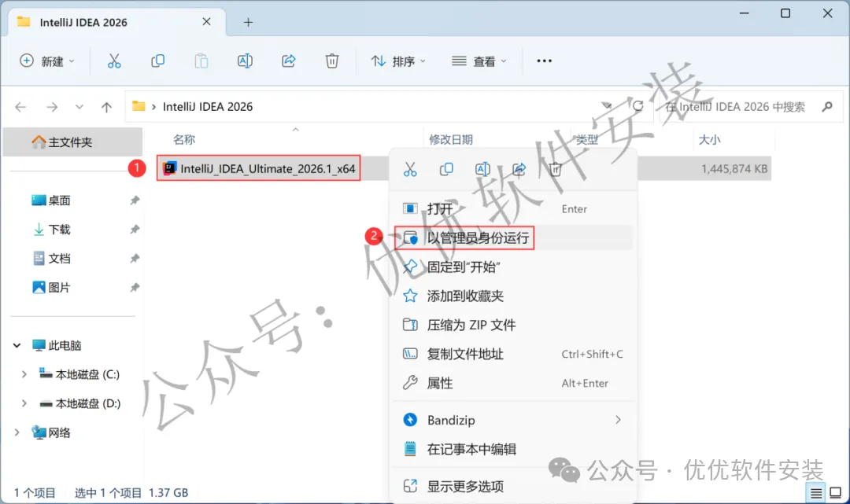Go back with the left arrow

(20, 107)
